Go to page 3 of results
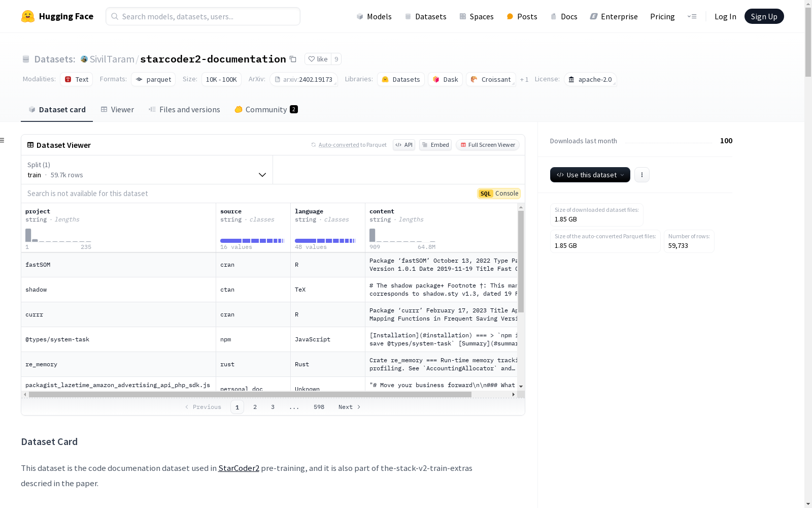 273,407
